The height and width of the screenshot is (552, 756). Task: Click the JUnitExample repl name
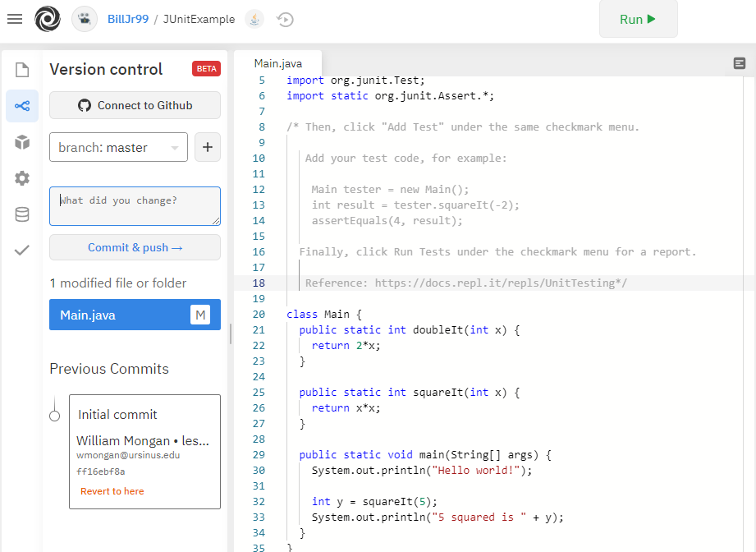[199, 19]
